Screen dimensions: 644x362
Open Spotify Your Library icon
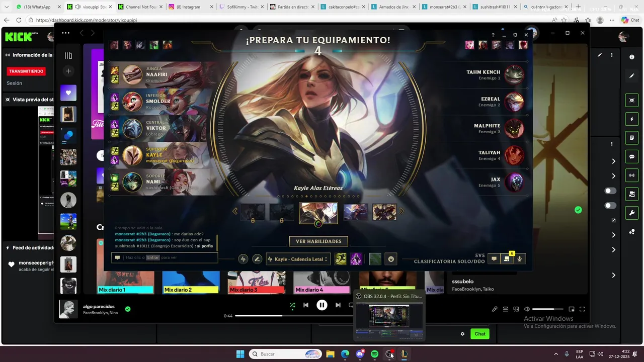coord(68,56)
